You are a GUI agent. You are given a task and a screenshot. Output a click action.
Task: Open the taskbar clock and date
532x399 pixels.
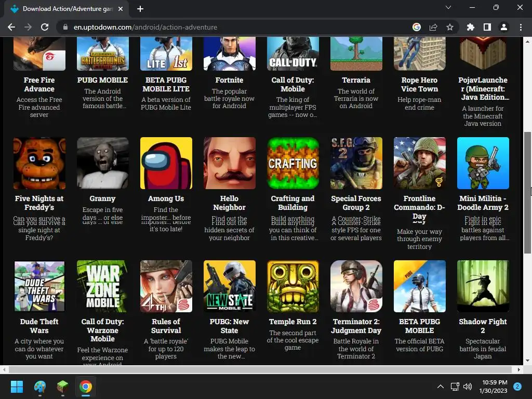click(494, 387)
